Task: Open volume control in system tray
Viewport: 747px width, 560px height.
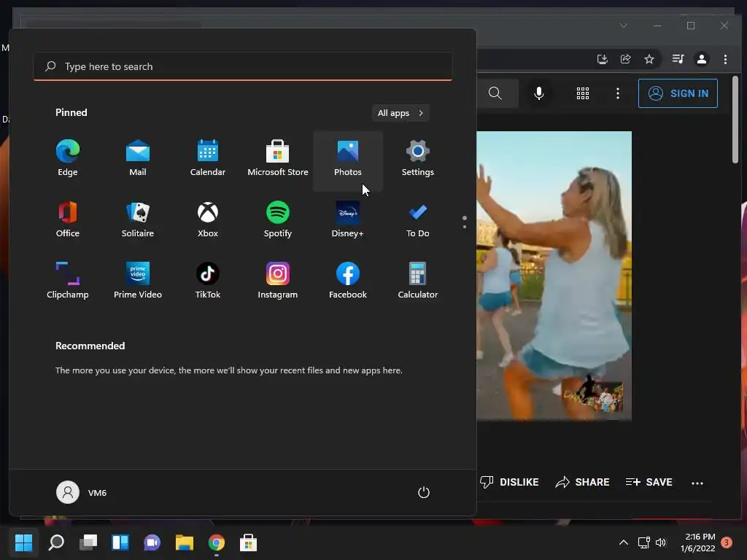Action: click(x=661, y=542)
